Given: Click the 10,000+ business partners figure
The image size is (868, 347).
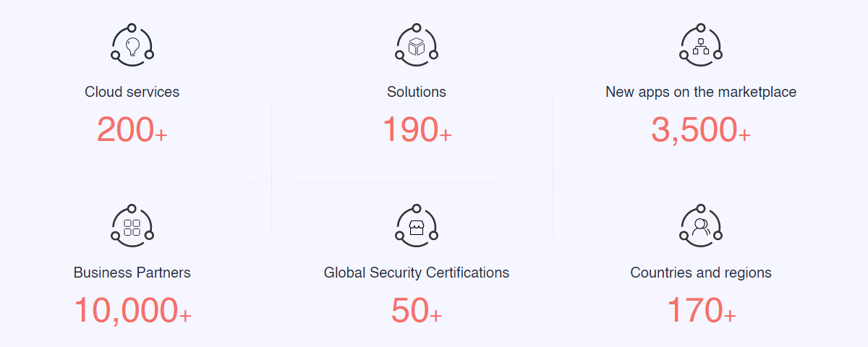Looking at the screenshot, I should [132, 312].
